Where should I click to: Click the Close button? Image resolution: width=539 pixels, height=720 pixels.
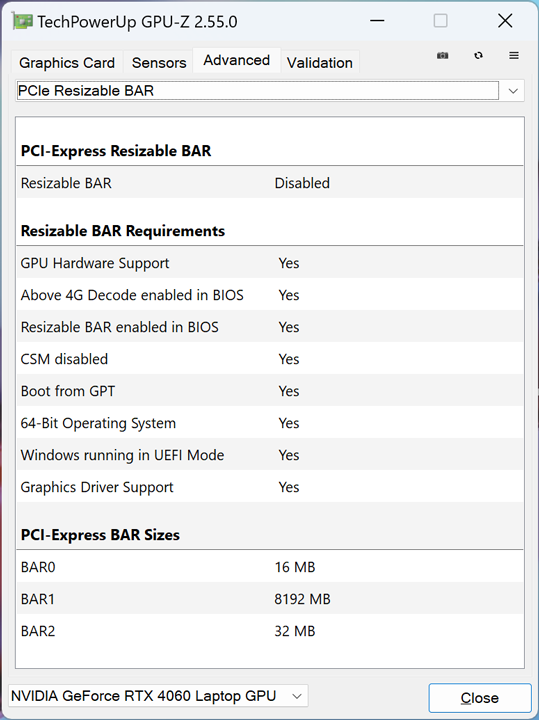pyautogui.click(x=480, y=698)
